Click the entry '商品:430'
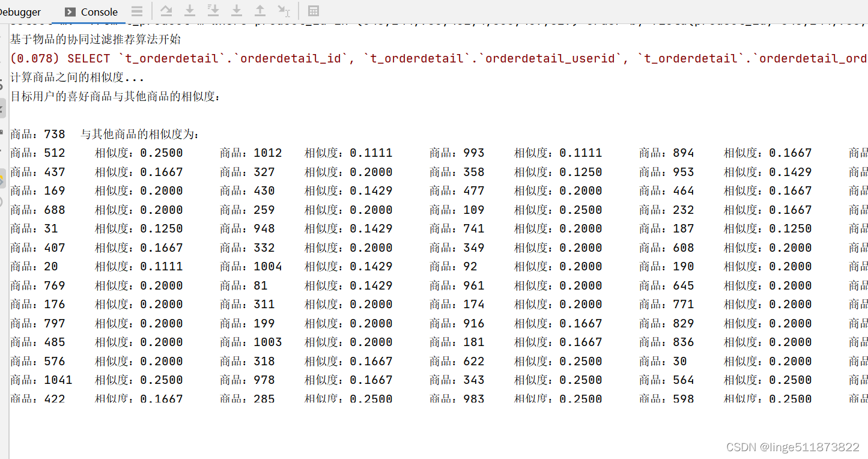868x459 pixels. click(247, 190)
